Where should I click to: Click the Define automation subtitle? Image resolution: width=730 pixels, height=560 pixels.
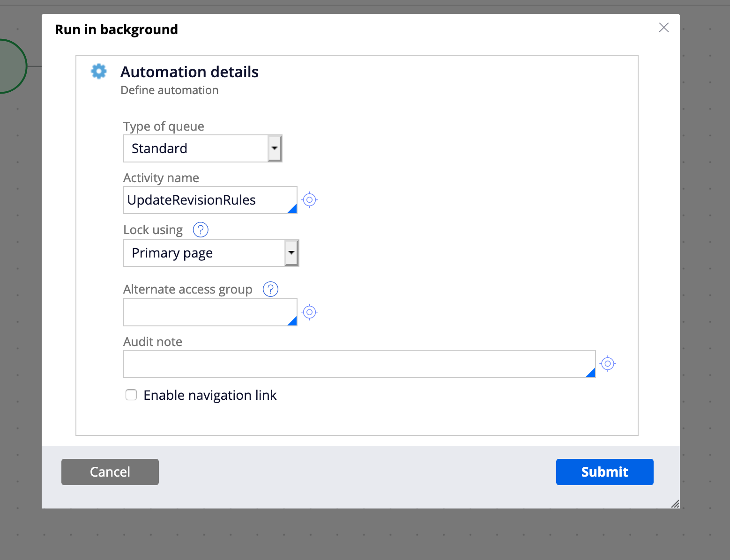[x=170, y=90]
